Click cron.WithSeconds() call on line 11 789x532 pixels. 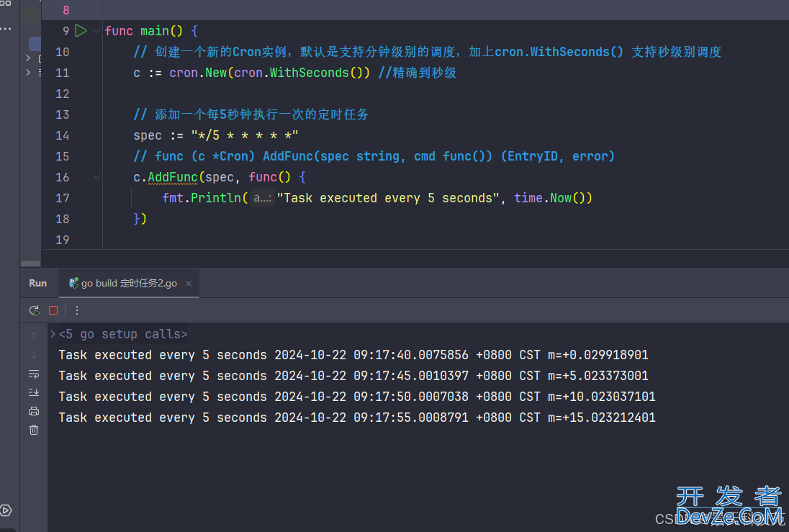click(302, 73)
